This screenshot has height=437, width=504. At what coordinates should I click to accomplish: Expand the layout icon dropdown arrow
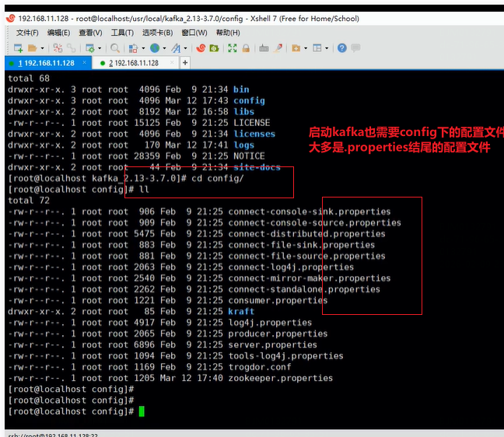(x=327, y=48)
